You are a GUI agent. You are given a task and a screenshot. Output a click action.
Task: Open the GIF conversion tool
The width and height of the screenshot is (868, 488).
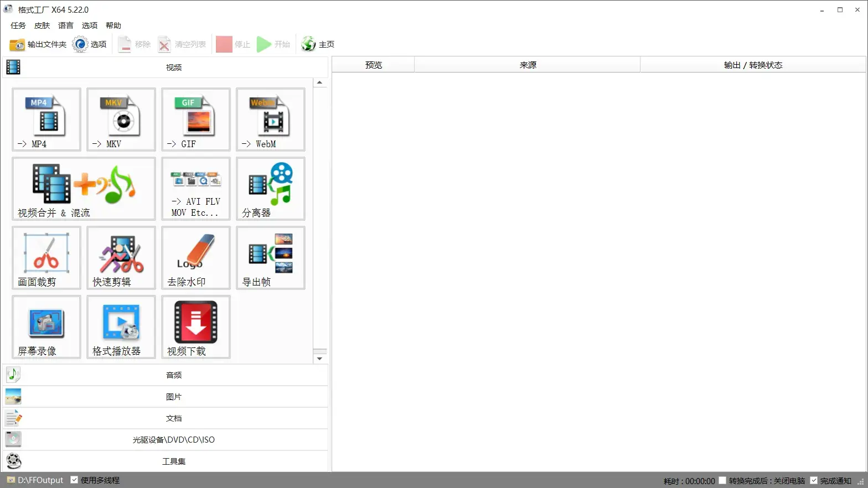click(x=196, y=120)
